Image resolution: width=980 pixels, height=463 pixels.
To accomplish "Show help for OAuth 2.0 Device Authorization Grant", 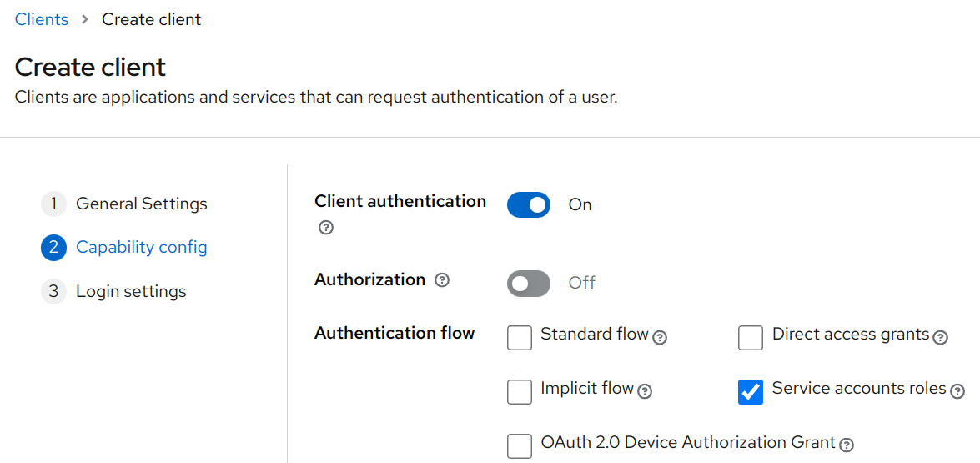I will click(847, 445).
